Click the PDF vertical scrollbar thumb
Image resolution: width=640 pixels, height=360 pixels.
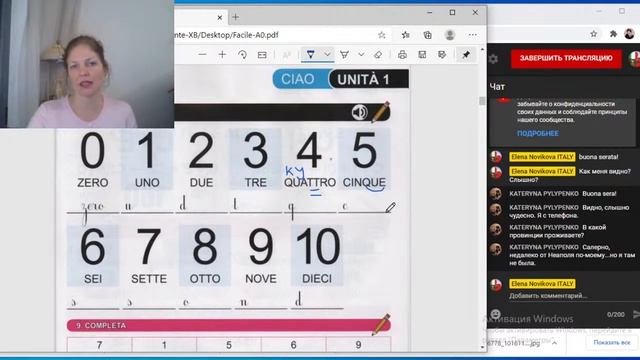click(x=482, y=101)
